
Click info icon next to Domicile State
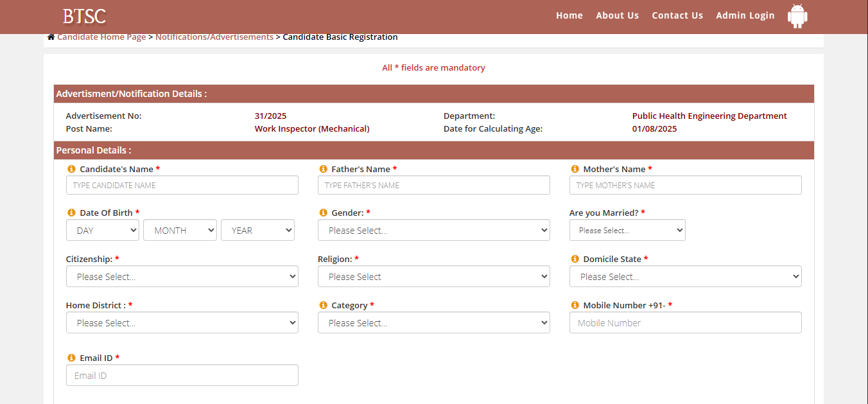coord(575,259)
